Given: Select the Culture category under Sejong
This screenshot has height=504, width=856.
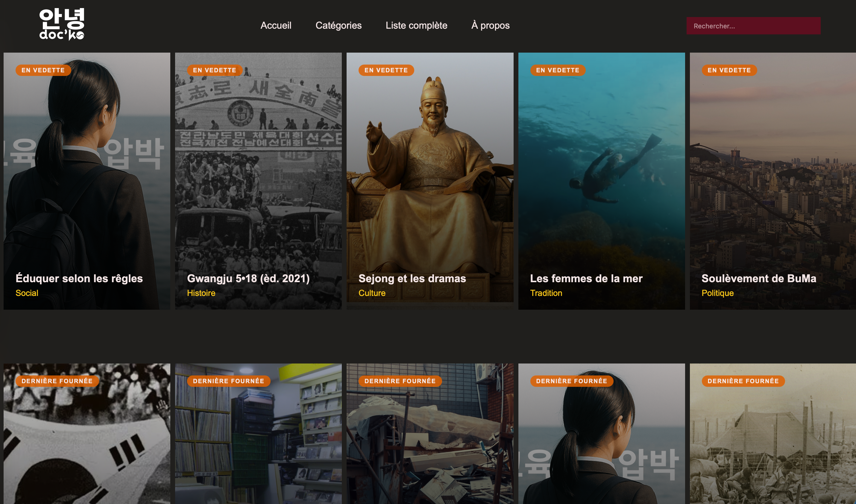Looking at the screenshot, I should tap(372, 293).
